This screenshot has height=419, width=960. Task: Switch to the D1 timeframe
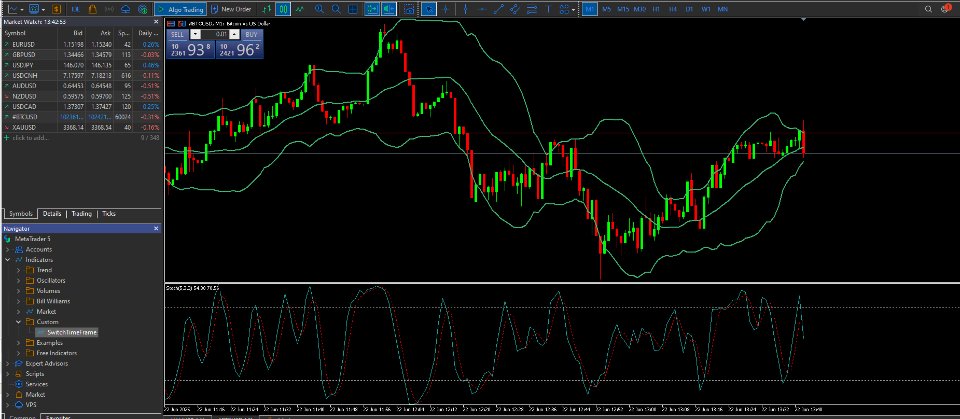point(689,9)
